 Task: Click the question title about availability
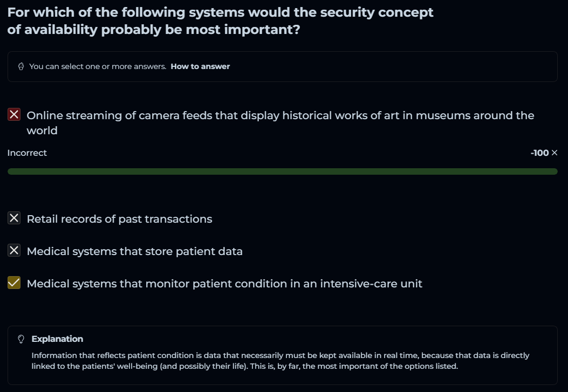point(220,21)
